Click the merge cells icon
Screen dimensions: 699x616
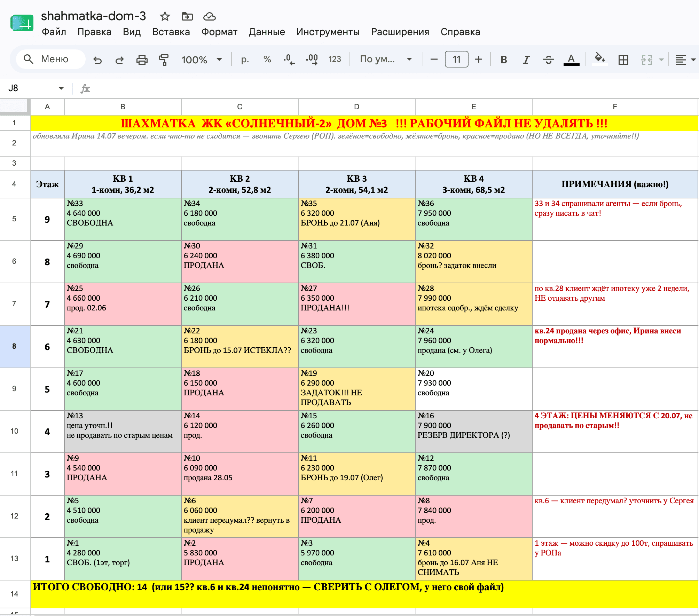(x=646, y=60)
